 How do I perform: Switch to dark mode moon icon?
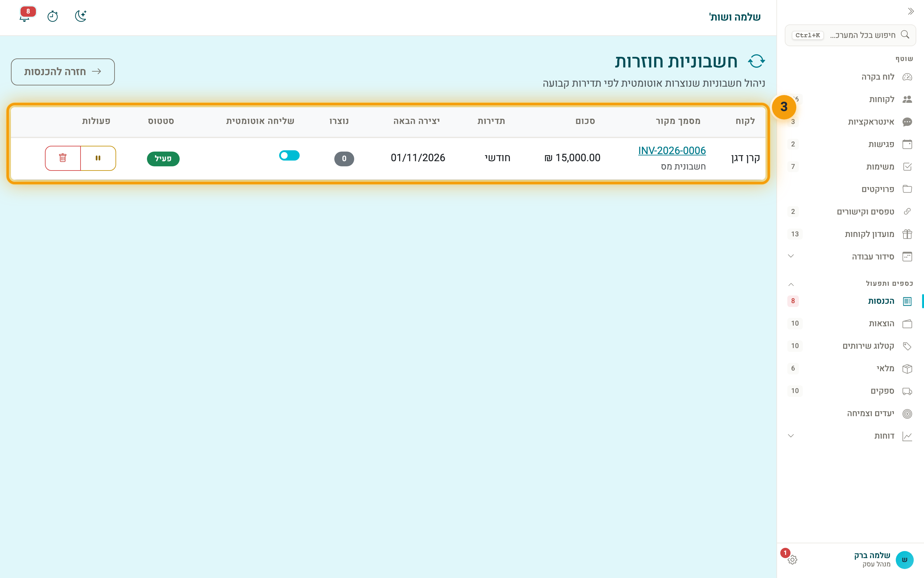point(81,16)
